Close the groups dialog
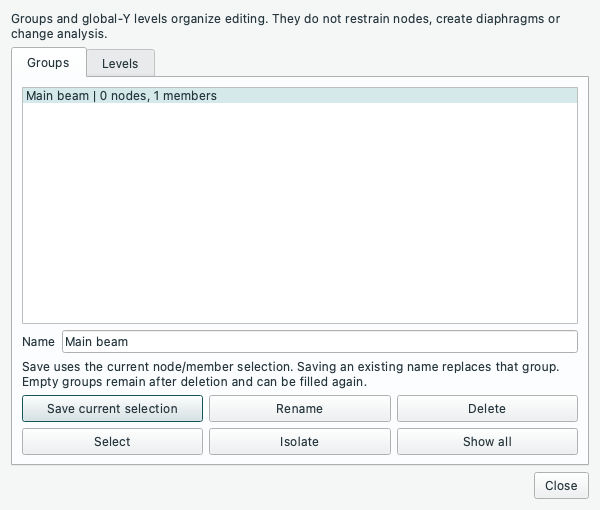This screenshot has height=510, width=600. 561,486
